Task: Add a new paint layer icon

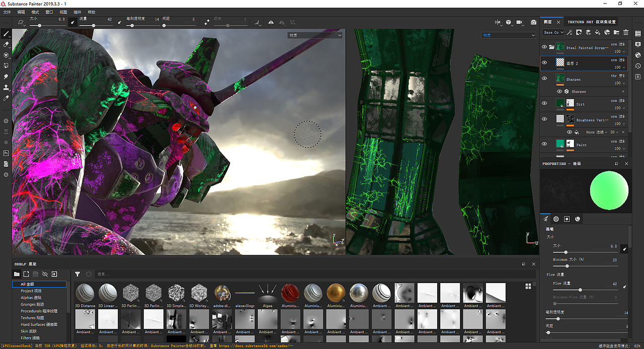Action: 588,32
